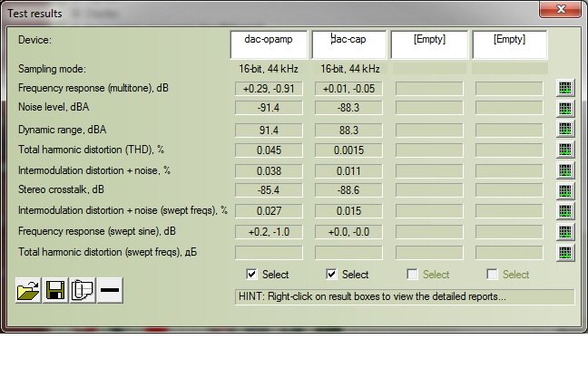This screenshot has height=368, width=588.
Task: Click the dac-cap device name field
Action: point(348,44)
